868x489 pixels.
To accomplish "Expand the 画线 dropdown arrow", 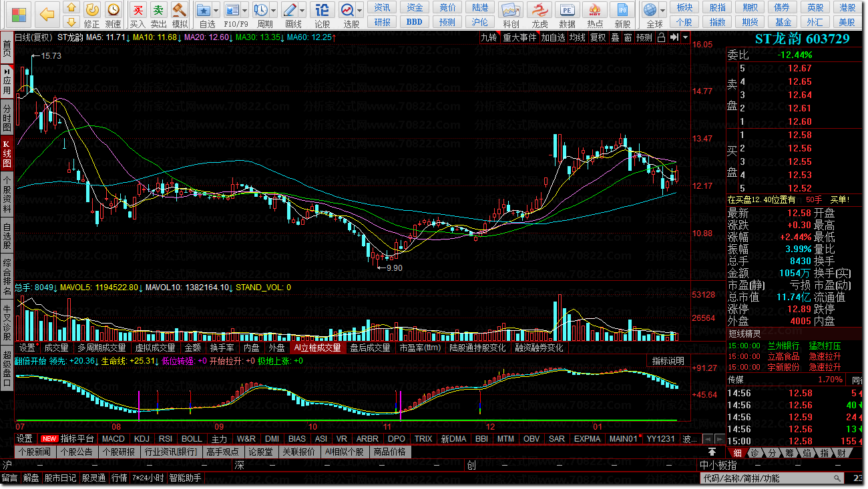I will tap(302, 11).
